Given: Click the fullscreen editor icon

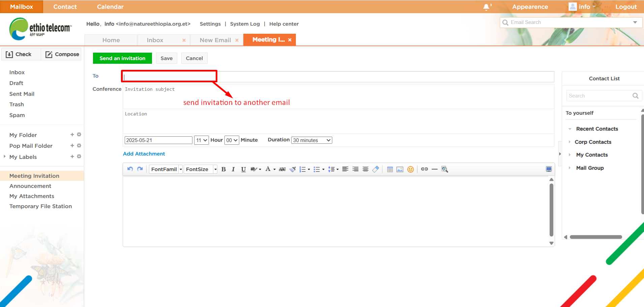Looking at the screenshot, I should pos(549,169).
